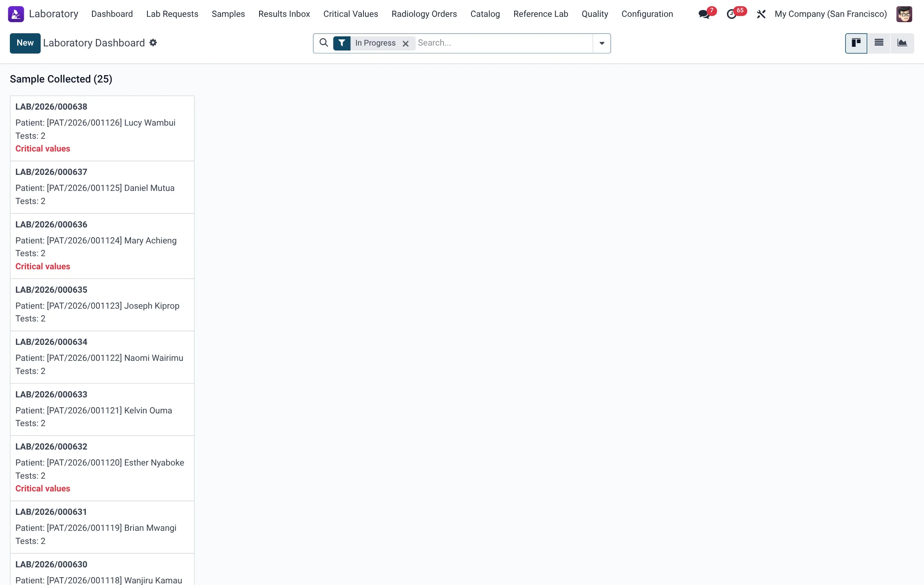This screenshot has width=924, height=585.
Task: Open the activities clock icon
Action: [731, 14]
